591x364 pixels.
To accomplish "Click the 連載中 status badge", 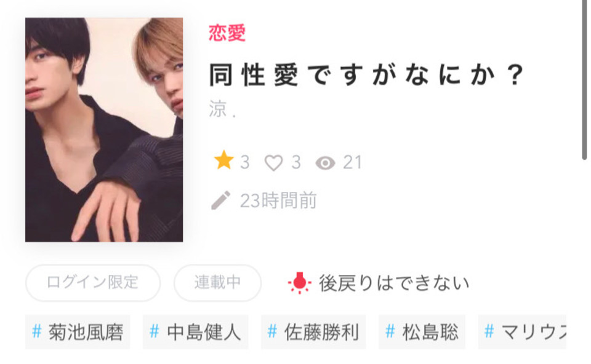I will [217, 283].
